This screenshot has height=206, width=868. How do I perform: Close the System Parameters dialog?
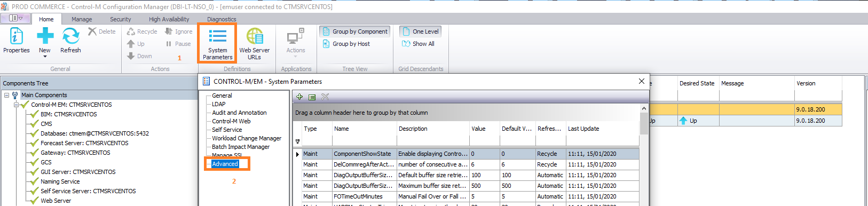(641, 81)
